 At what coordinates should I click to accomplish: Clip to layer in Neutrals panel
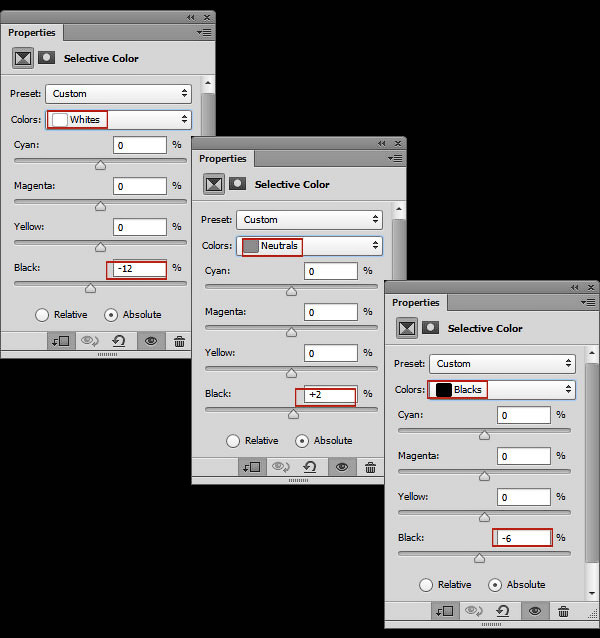coord(252,467)
